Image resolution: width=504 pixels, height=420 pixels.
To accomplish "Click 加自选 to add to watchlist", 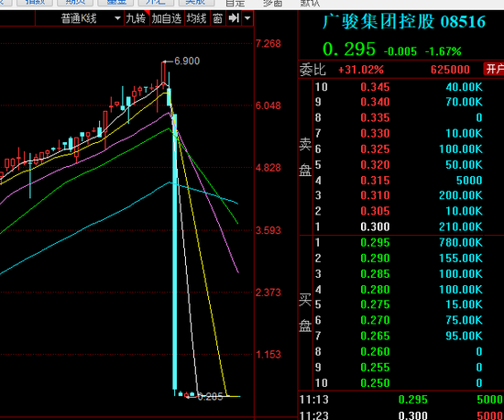I will point(167,18).
